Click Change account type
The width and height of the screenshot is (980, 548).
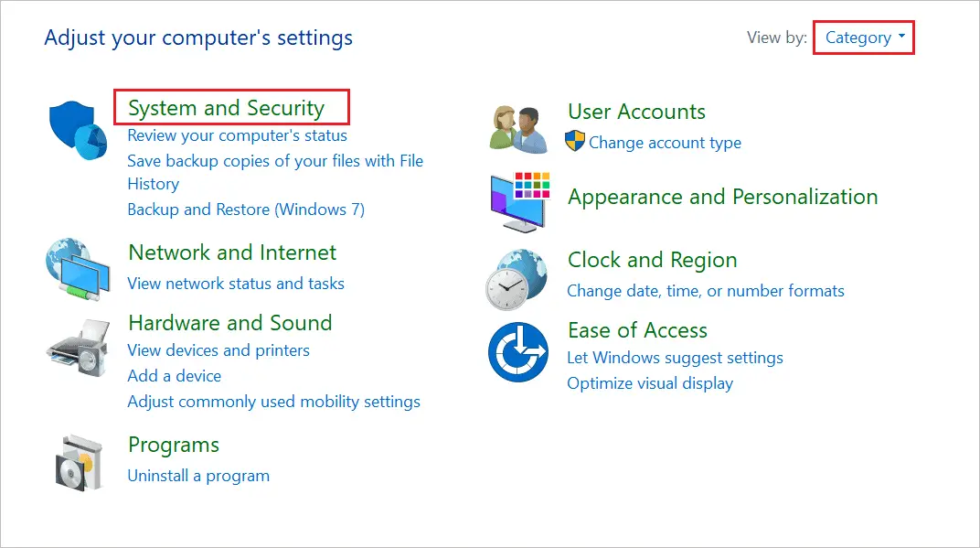tap(666, 143)
